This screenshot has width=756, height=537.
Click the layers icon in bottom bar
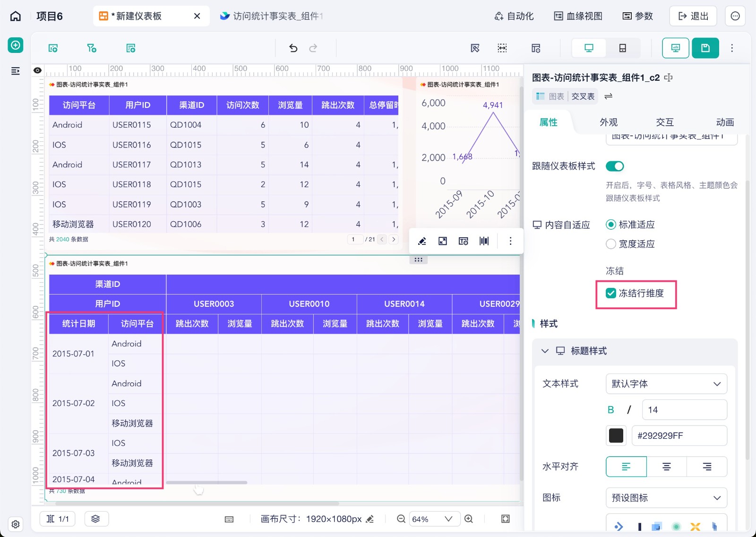[x=96, y=519]
